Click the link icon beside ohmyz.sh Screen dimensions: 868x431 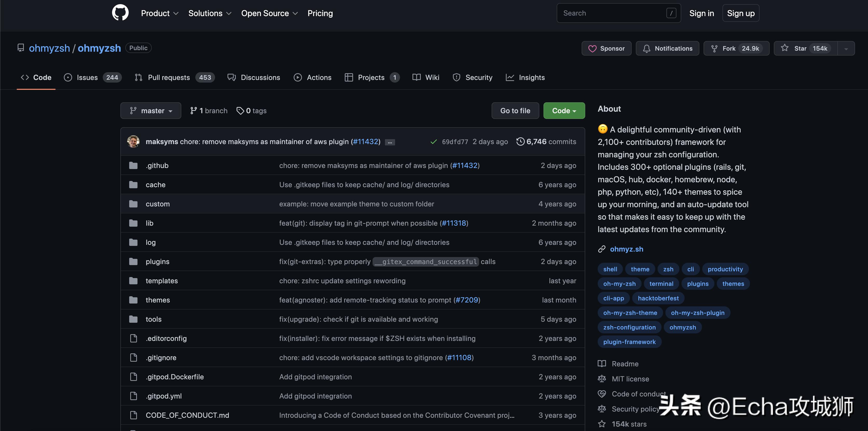pyautogui.click(x=602, y=249)
